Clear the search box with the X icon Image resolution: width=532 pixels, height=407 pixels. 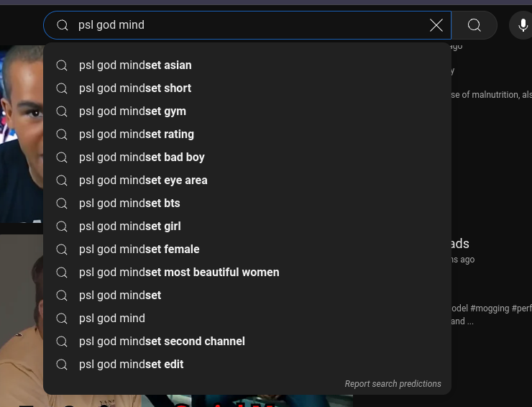[436, 25]
